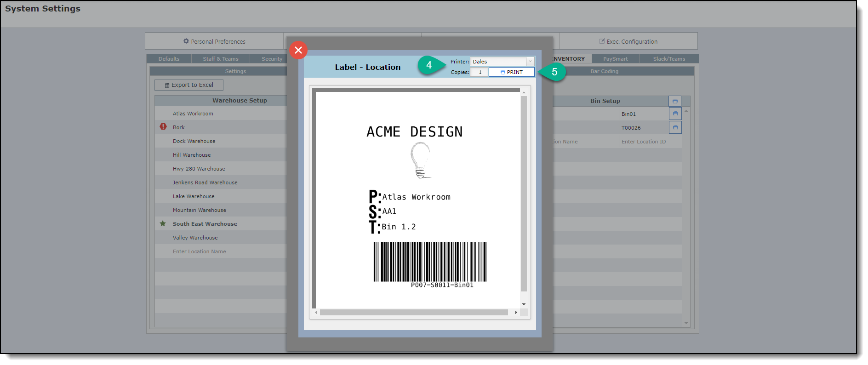
Task: Click the barcode on the label preview
Action: coord(430,262)
